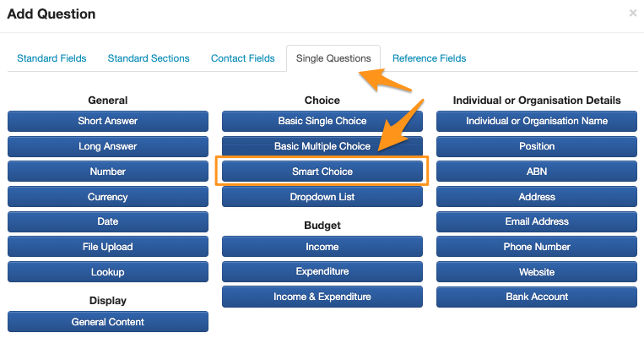This screenshot has width=644, height=338.
Task: Insert an Email Address question
Action: tap(537, 221)
